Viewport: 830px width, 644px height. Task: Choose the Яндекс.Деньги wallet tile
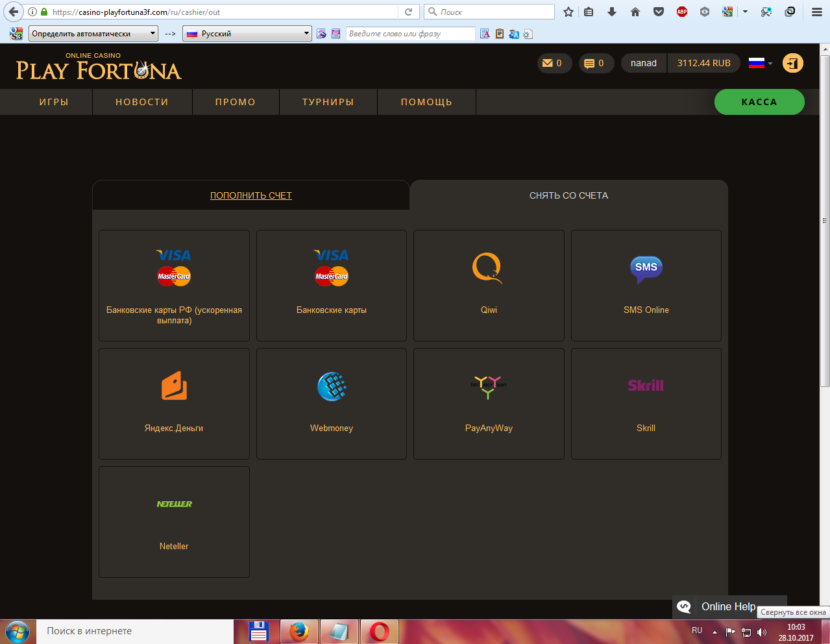click(174, 404)
